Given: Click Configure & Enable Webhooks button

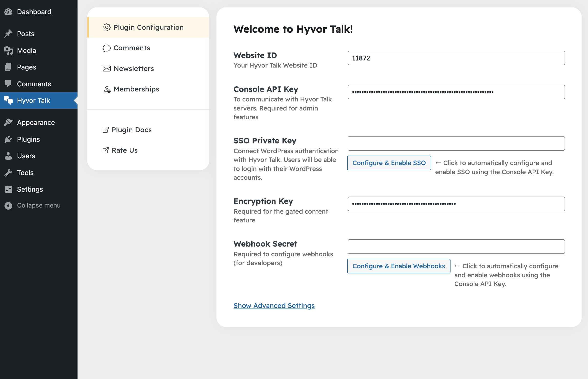Looking at the screenshot, I should pos(398,266).
